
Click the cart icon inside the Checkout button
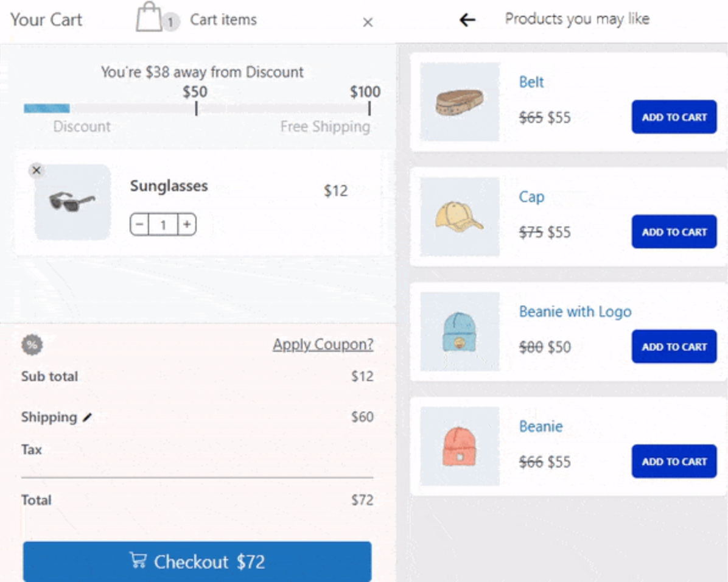click(x=139, y=561)
